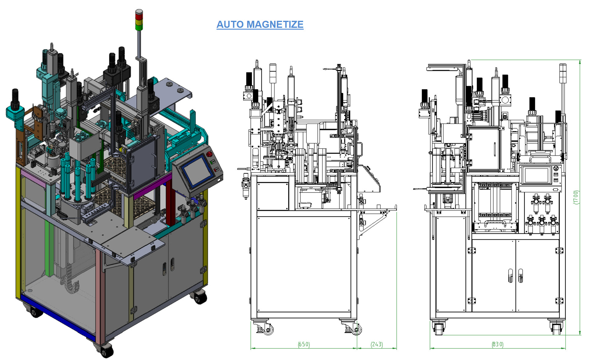Click the large blank panel in side view
The height and width of the screenshot is (364, 589).
304,264
